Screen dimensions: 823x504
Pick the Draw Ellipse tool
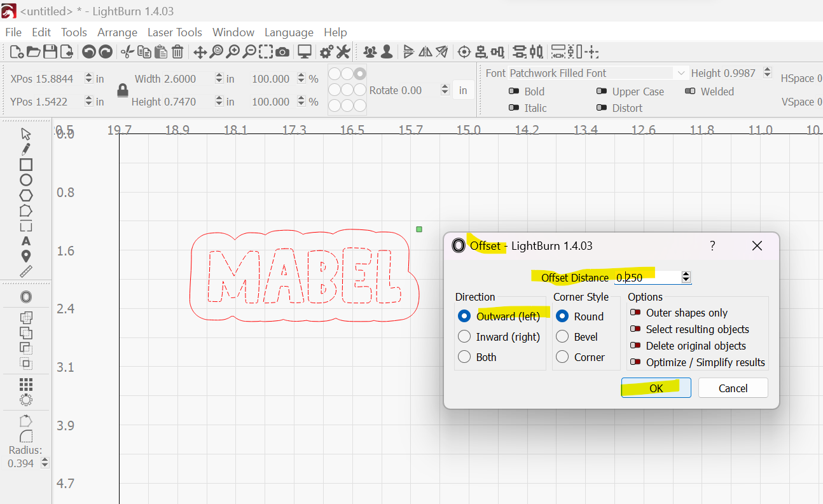pos(26,180)
